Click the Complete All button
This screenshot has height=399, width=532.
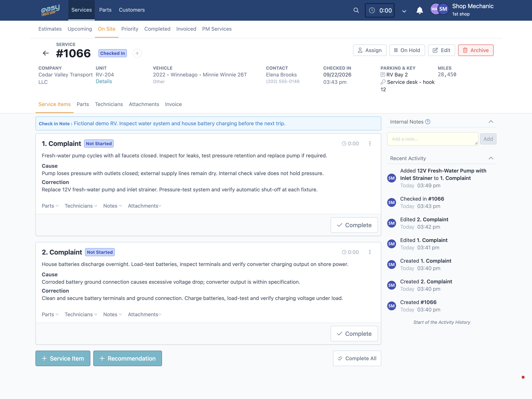(x=357, y=358)
